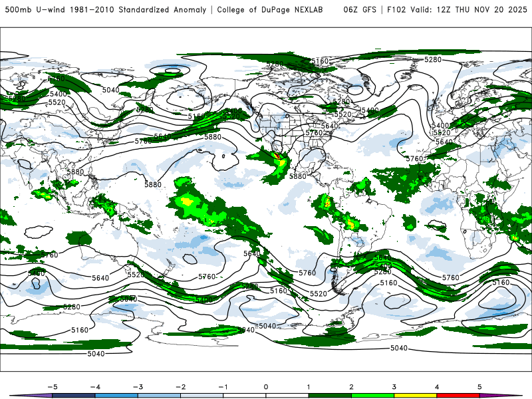532x399 pixels.
Task: Select the dark green 1 to 2 colorbar segment
Action: [330, 396]
